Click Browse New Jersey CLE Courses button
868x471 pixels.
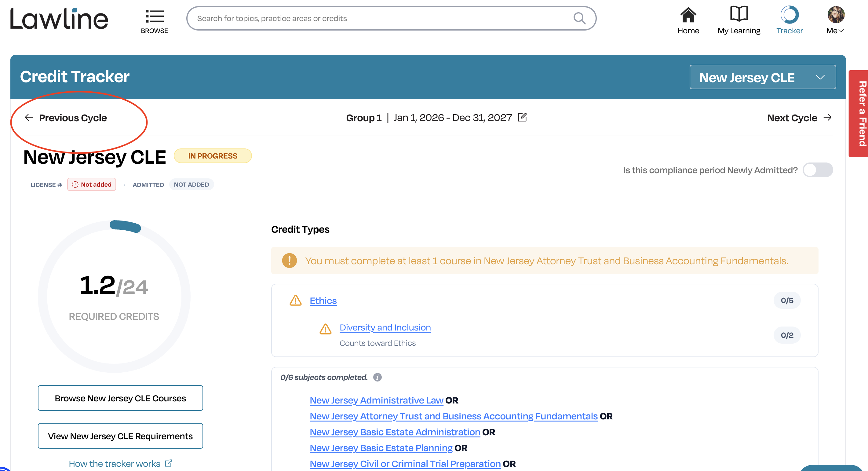(x=120, y=398)
